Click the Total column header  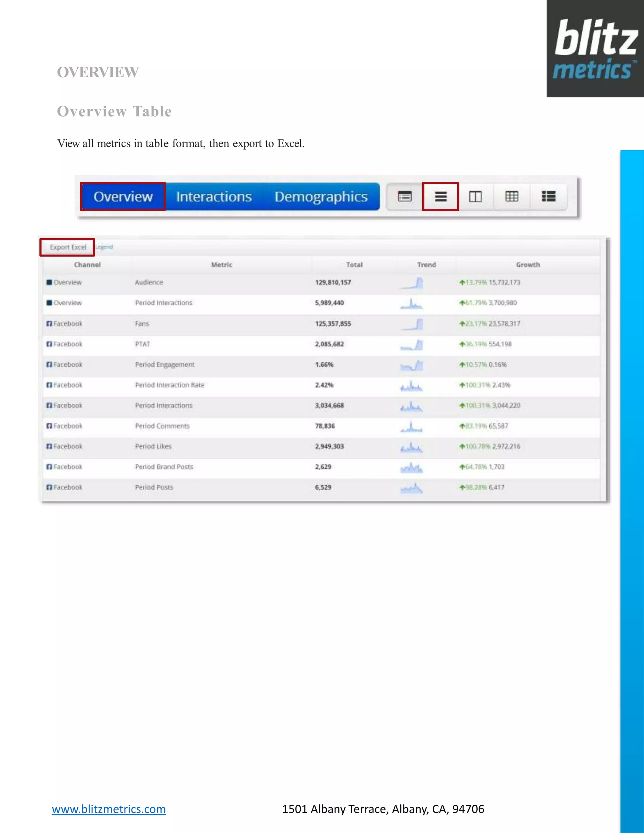(x=354, y=265)
